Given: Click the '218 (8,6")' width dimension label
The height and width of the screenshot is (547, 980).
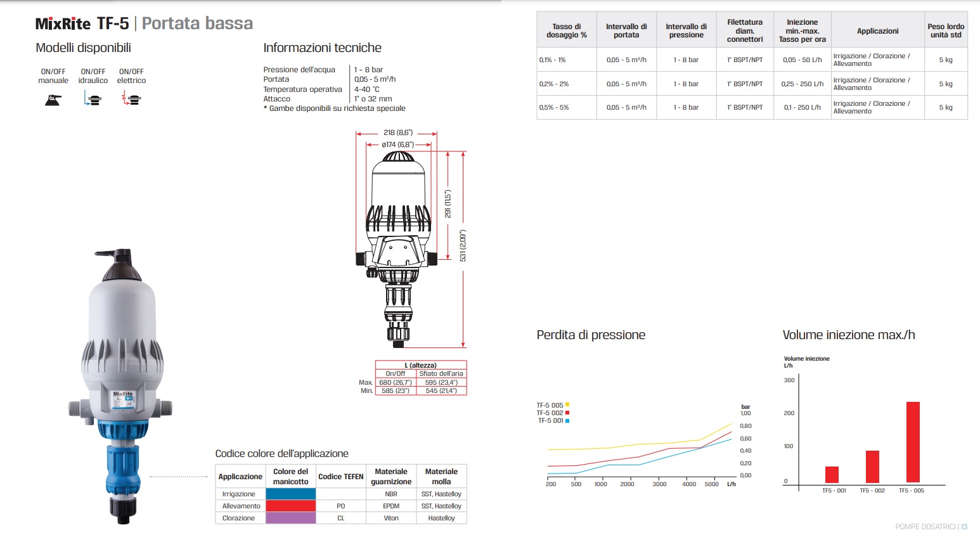Looking at the screenshot, I should [398, 132].
